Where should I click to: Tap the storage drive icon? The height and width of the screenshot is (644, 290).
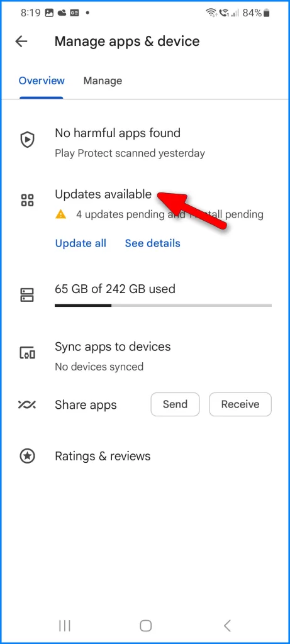point(28,295)
